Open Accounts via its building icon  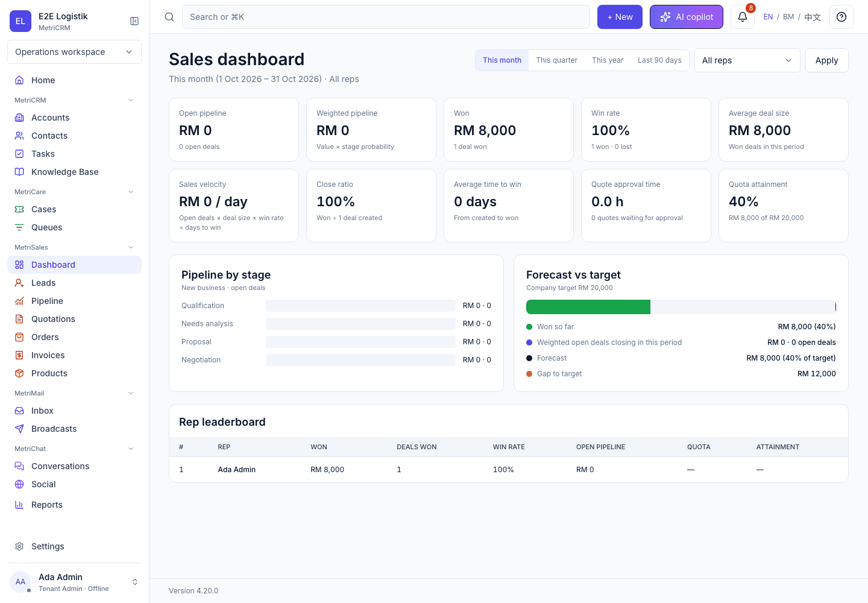pos(19,118)
